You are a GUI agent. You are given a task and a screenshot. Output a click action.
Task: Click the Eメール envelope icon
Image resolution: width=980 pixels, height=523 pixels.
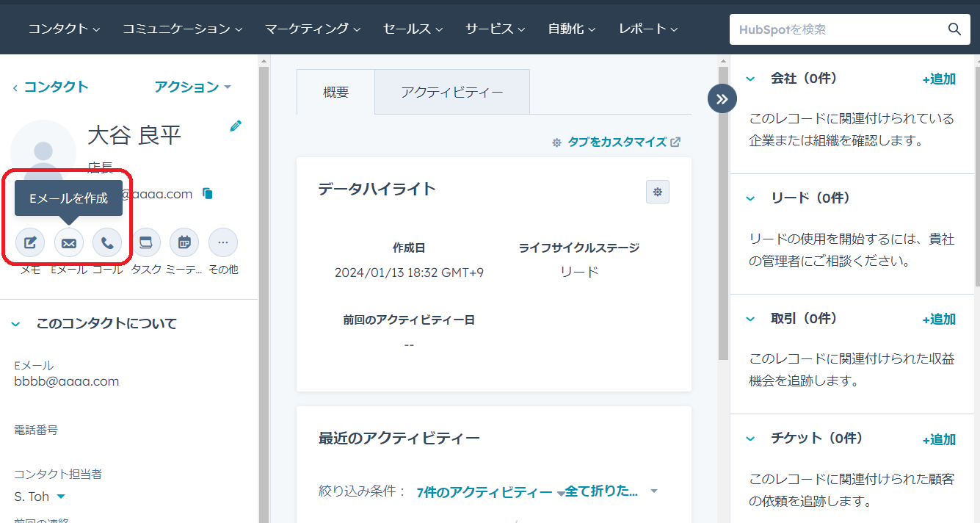click(x=69, y=242)
